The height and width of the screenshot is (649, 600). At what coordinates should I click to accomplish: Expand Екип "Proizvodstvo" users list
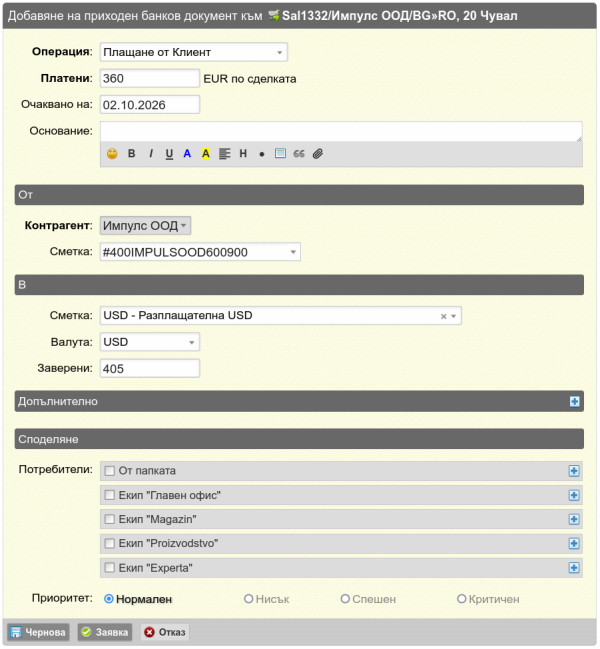(x=574, y=543)
